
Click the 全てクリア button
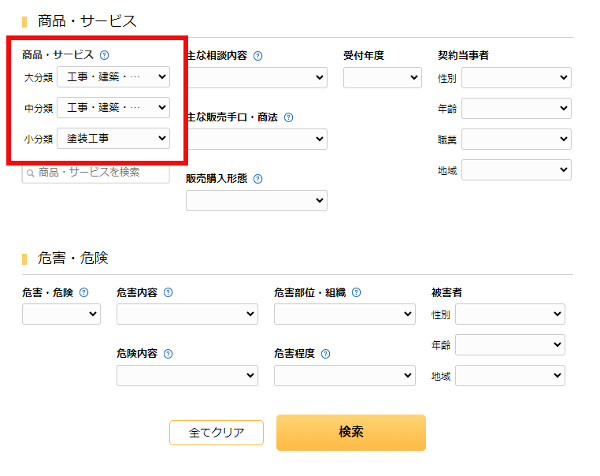216,432
